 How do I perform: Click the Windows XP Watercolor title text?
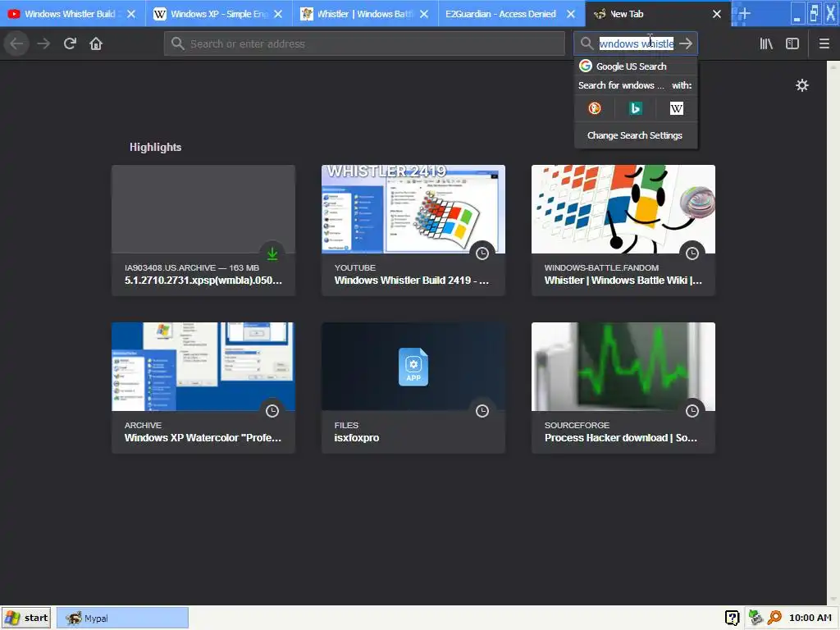tap(203, 438)
